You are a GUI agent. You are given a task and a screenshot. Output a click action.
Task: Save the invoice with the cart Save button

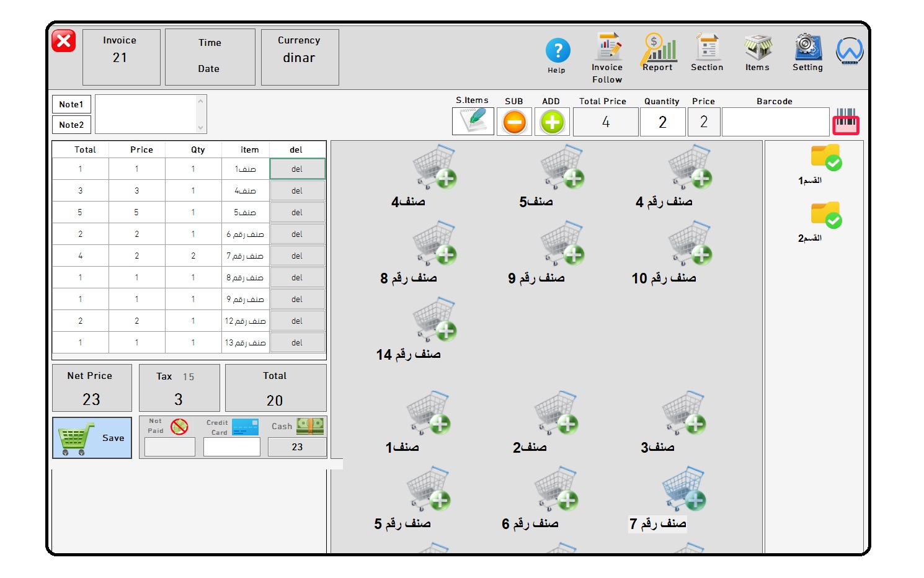pyautogui.click(x=92, y=437)
